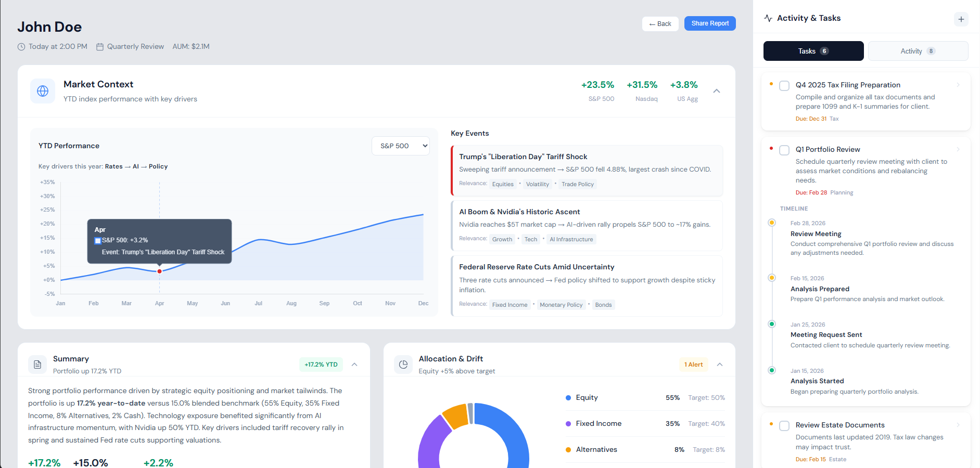Select the Tasks tab
Viewport: 980px width, 468px height.
click(x=813, y=51)
